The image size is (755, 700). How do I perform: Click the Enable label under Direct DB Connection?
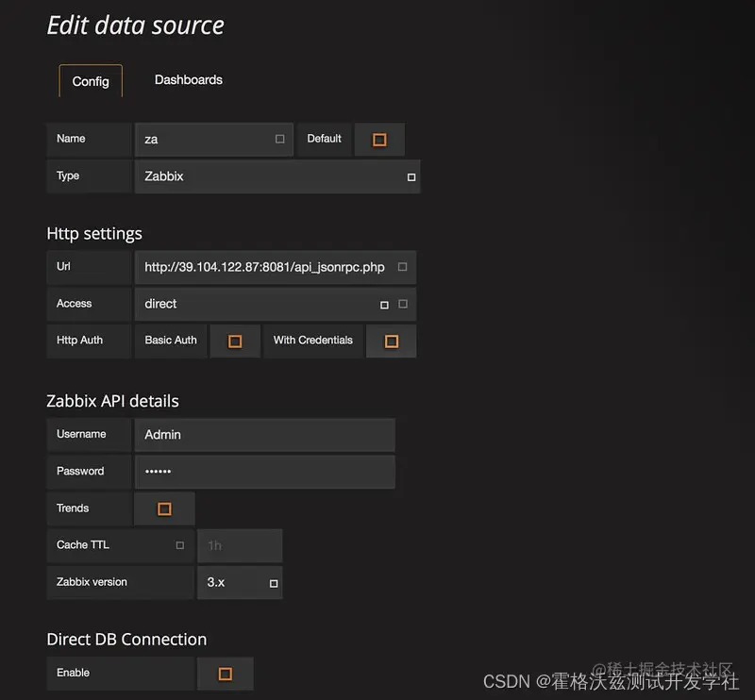[74, 673]
